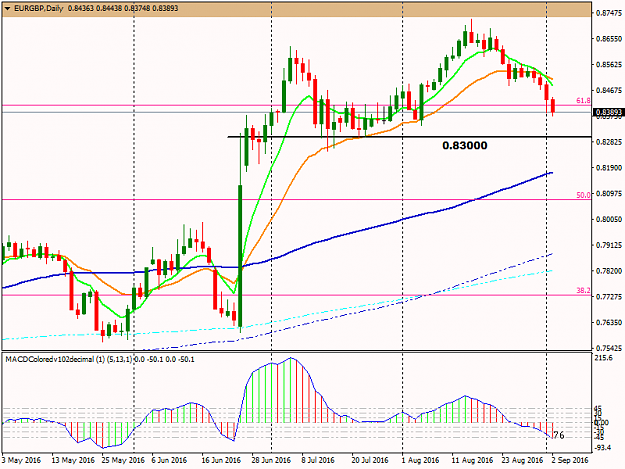This screenshot has width=625, height=469.
Task: Select the 0.82825 price axis value
Action: [609, 142]
